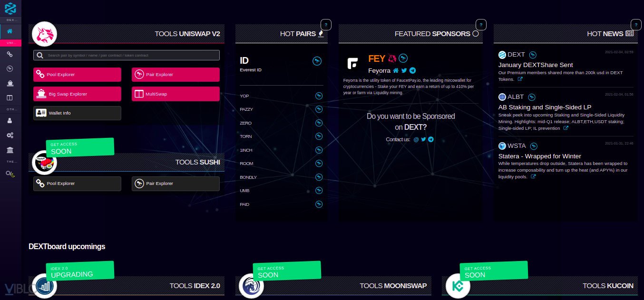Select the YOP hot pair name
Screen dimensions: 644x300
(x=244, y=96)
